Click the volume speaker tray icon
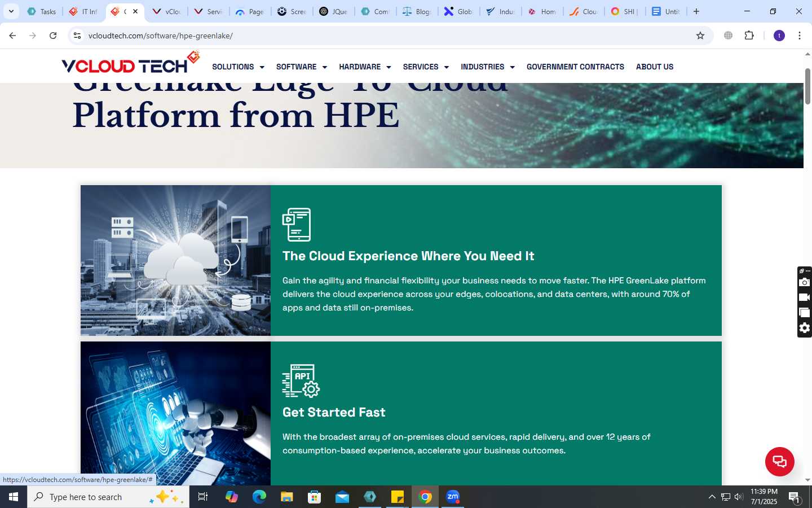The width and height of the screenshot is (812, 508). tap(739, 497)
